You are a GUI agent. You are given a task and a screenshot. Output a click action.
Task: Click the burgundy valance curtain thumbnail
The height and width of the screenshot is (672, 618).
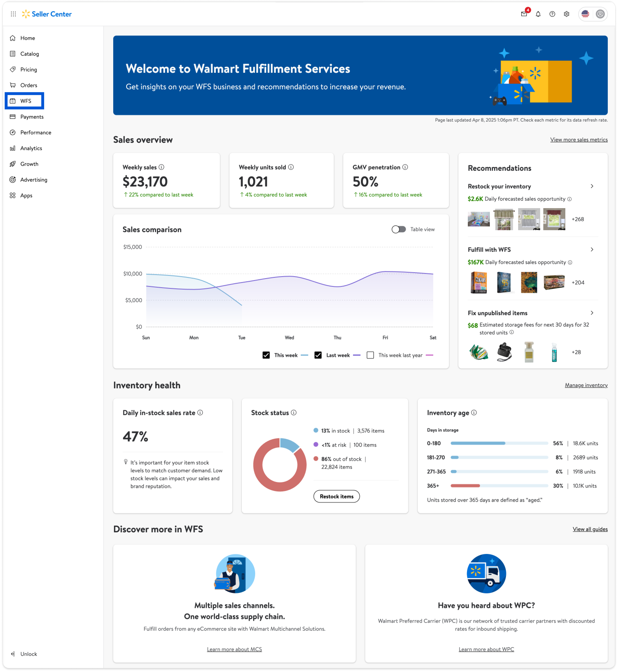[x=554, y=219]
